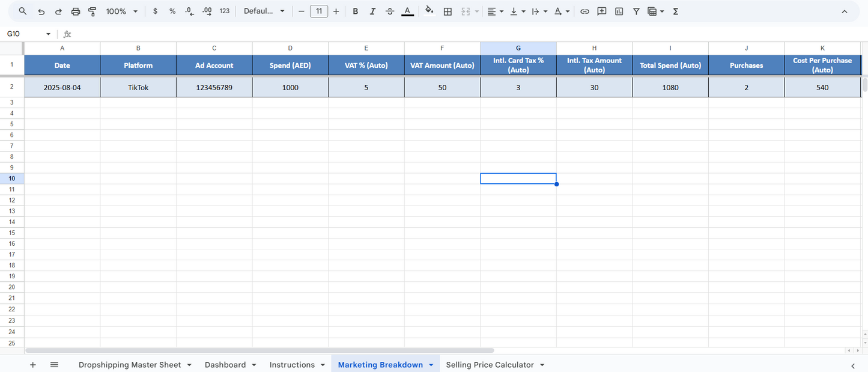Select row 10 header
Screen dimensions: 868x372
[12, 178]
